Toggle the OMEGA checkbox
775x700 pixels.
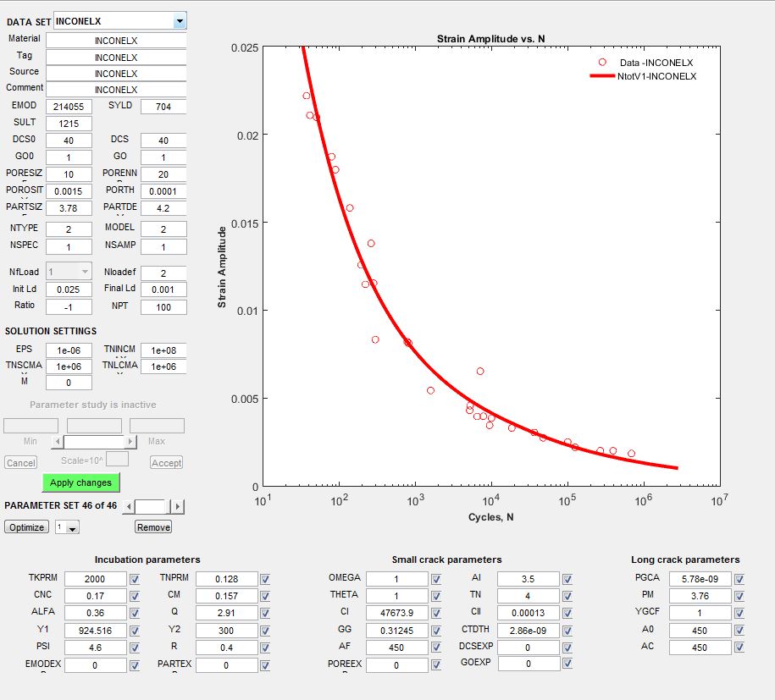coord(436,579)
